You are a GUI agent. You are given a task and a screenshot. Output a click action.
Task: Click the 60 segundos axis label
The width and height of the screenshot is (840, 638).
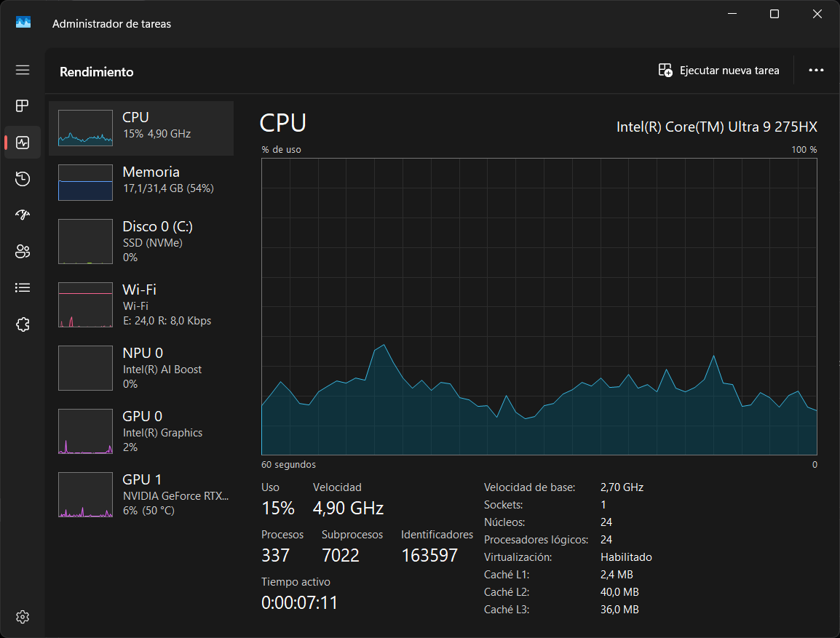pos(289,465)
